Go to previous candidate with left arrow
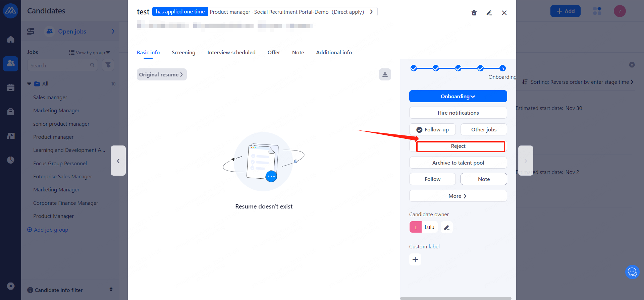Viewport: 644px width, 300px height. click(x=118, y=161)
